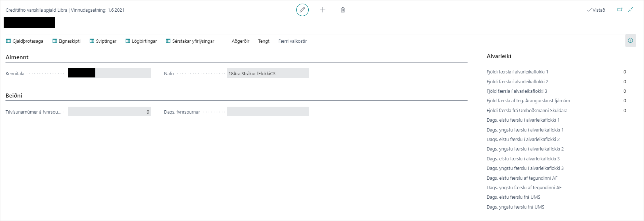This screenshot has width=644, height=221.
Task: Open the Eignaskipti action
Action: tap(66, 41)
